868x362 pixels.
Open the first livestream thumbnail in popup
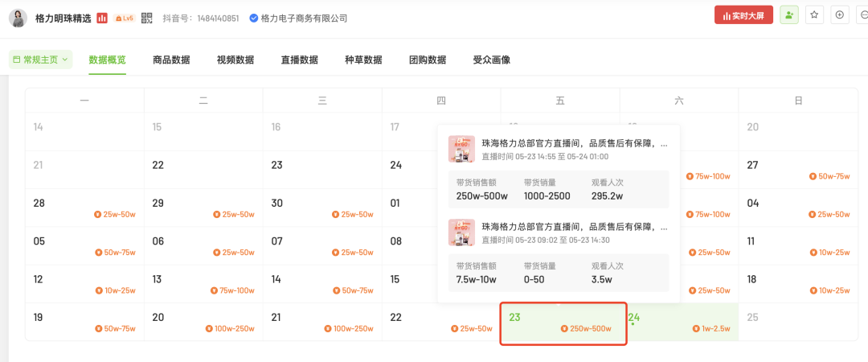(x=461, y=149)
